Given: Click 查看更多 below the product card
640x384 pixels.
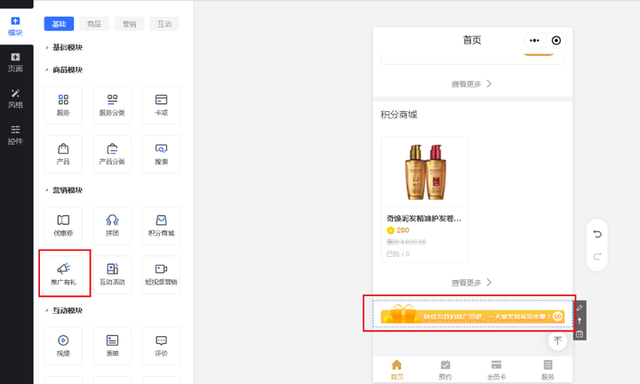Looking at the screenshot, I should pyautogui.click(x=471, y=283).
